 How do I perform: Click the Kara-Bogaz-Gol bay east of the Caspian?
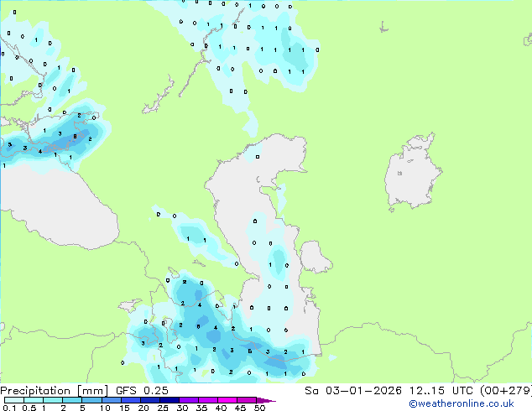[315, 257]
